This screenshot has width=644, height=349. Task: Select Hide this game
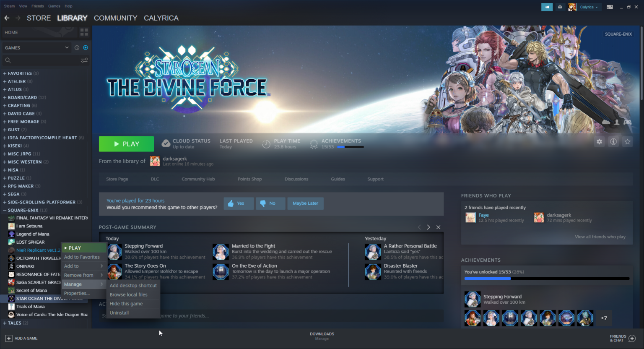133,304
